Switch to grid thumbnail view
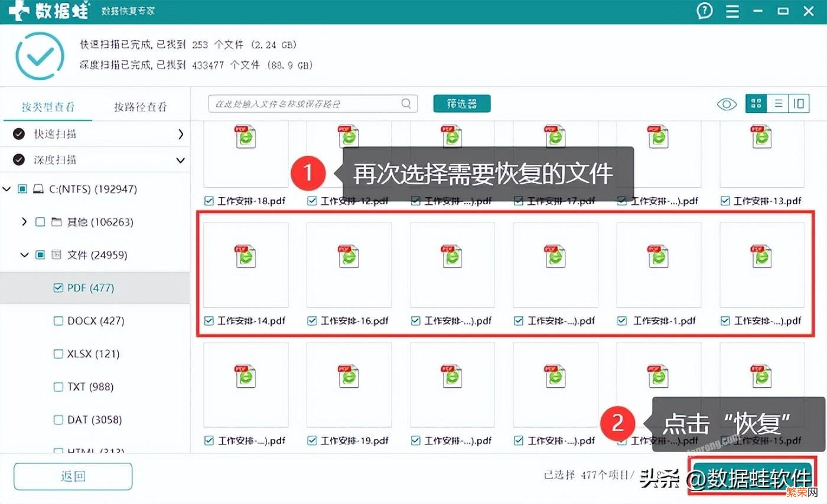The image size is (827, 504). click(x=756, y=104)
